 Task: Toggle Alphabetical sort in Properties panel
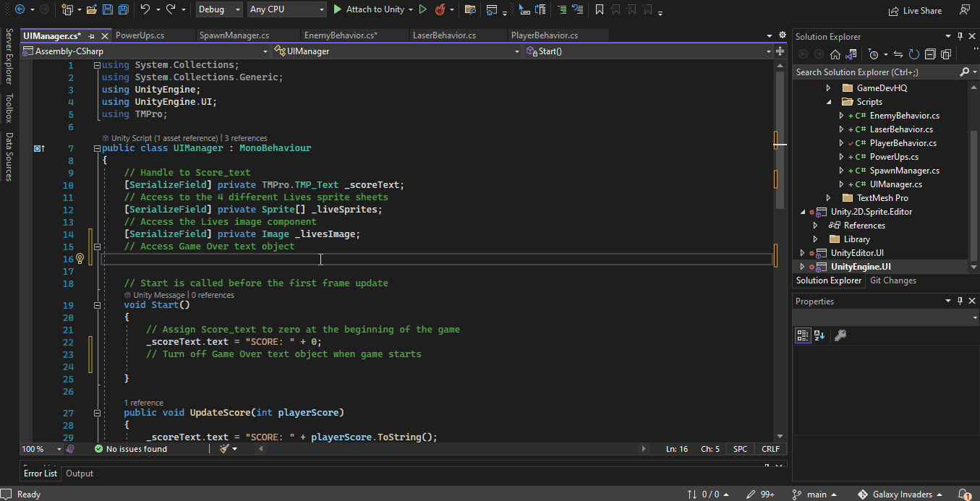tap(819, 335)
